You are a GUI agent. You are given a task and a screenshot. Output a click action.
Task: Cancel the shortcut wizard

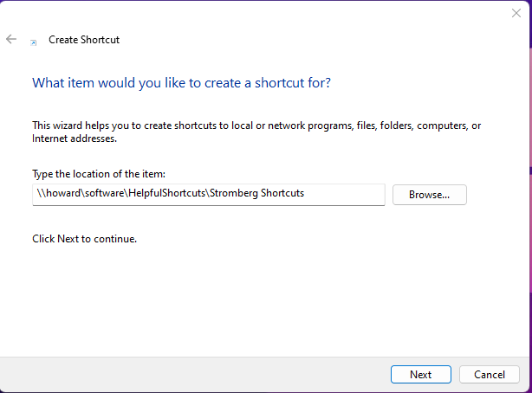point(489,374)
